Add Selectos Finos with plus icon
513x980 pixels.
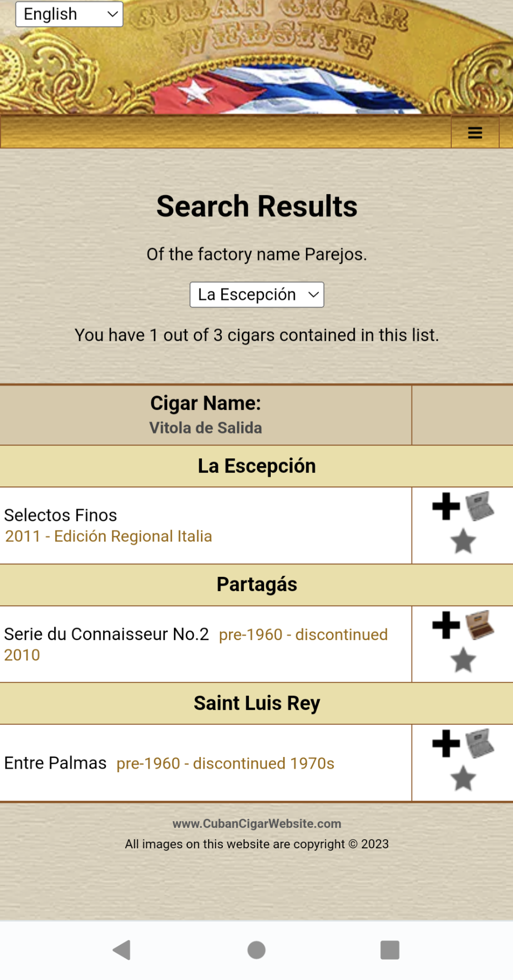pyautogui.click(x=446, y=506)
